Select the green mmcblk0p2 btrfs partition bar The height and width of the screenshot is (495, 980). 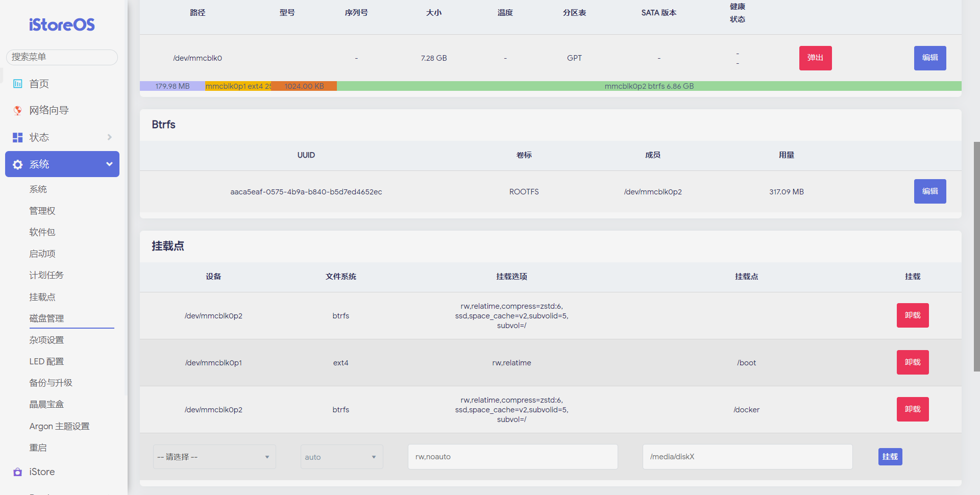pyautogui.click(x=648, y=86)
